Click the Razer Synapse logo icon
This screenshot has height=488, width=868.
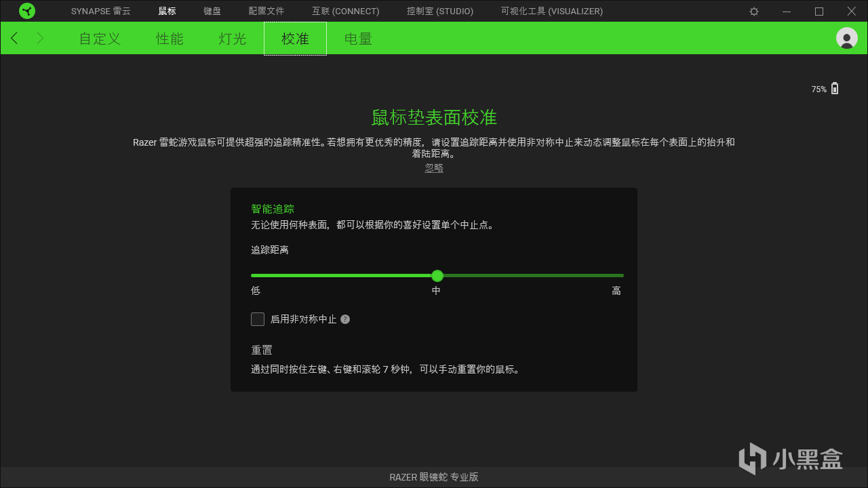[27, 11]
